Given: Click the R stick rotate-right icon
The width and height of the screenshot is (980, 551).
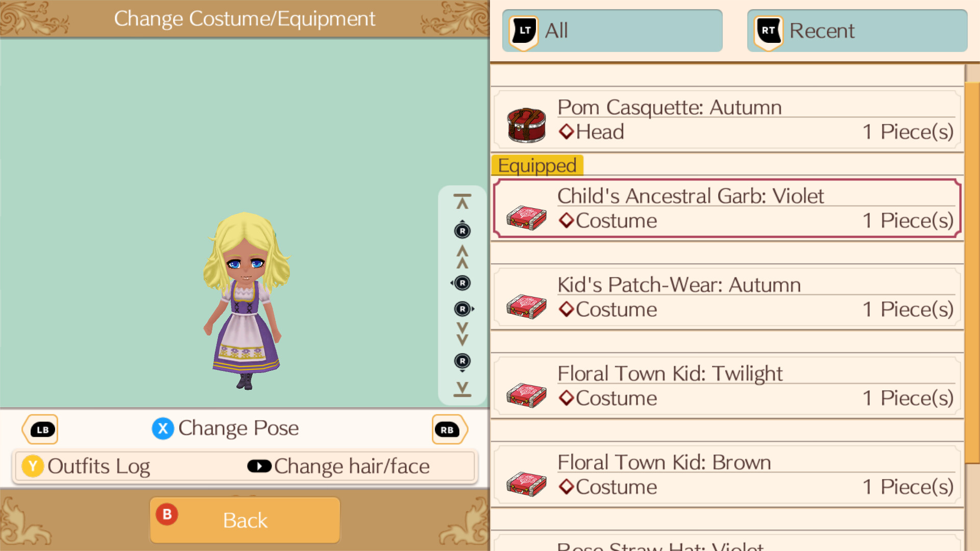Looking at the screenshot, I should 463,309.
